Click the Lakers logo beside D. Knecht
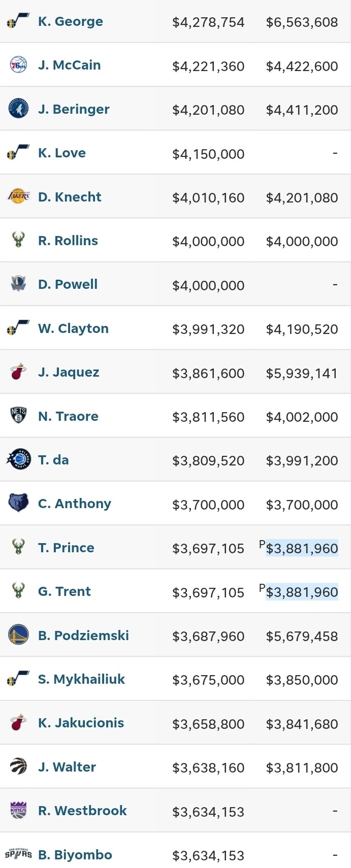The height and width of the screenshot is (868, 351). [x=18, y=196]
